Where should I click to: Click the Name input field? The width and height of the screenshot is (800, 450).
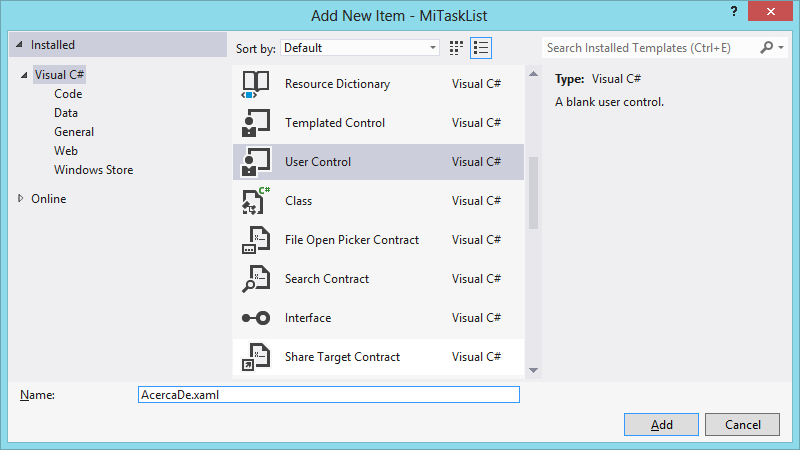[329, 394]
